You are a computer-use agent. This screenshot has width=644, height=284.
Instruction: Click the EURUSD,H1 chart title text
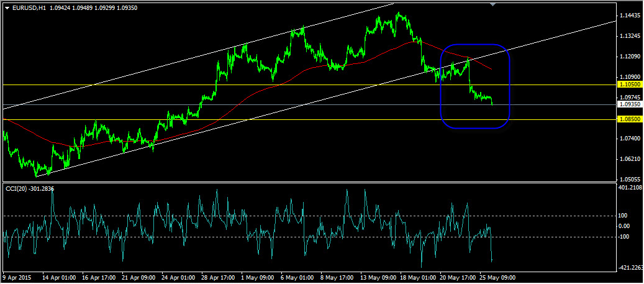pos(28,7)
